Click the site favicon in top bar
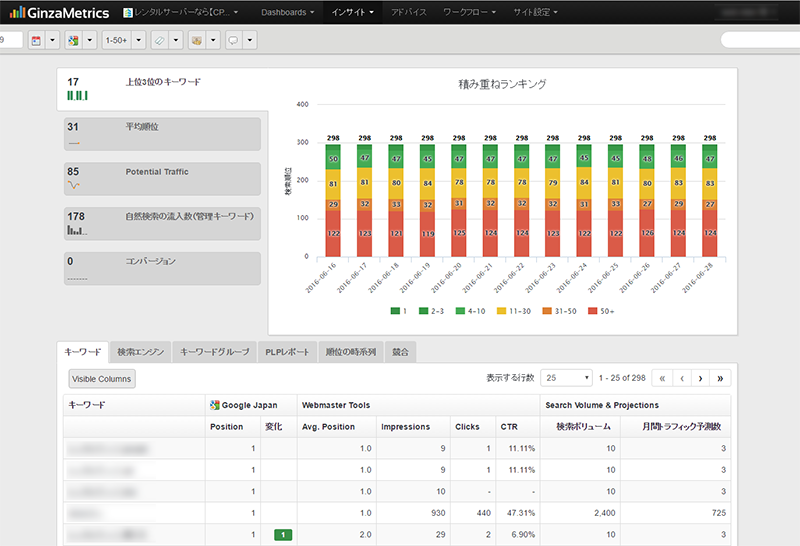Screen dimensions: 800x546 coord(128,12)
